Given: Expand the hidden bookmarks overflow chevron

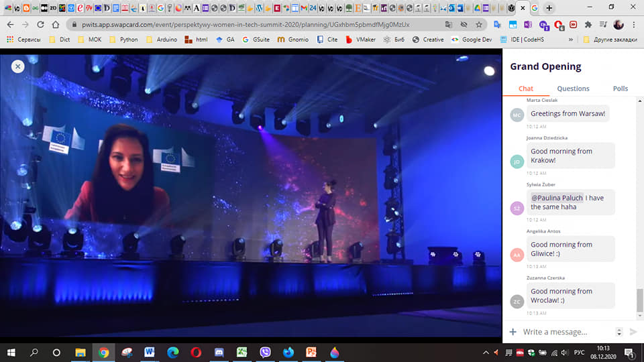Looking at the screenshot, I should pyautogui.click(x=571, y=40).
